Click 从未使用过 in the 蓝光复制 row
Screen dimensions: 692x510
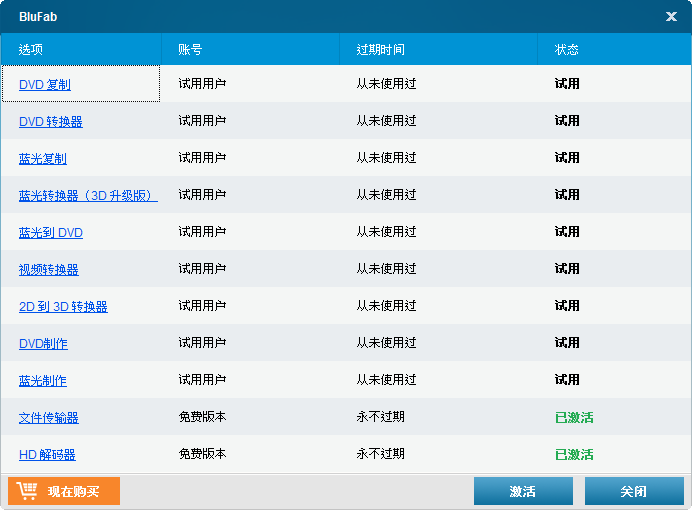click(387, 158)
